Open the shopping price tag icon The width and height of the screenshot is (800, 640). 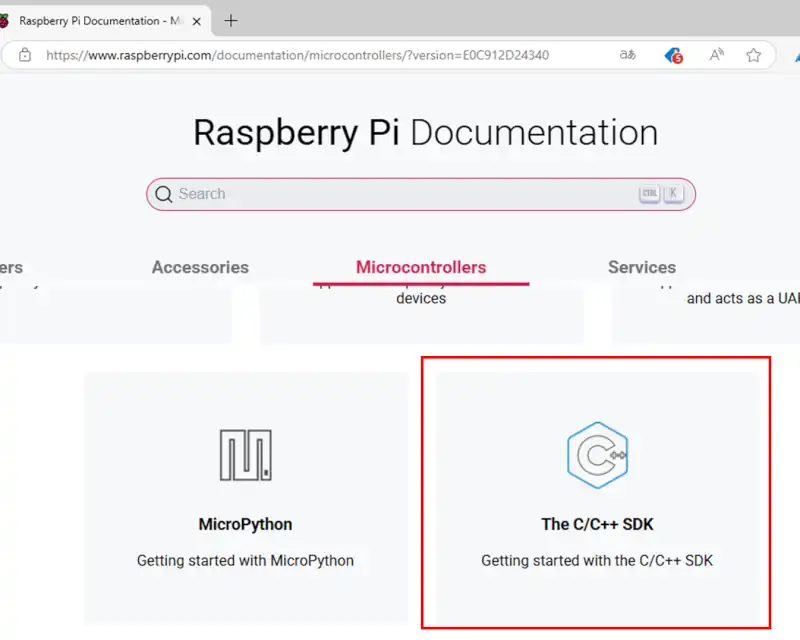click(673, 55)
